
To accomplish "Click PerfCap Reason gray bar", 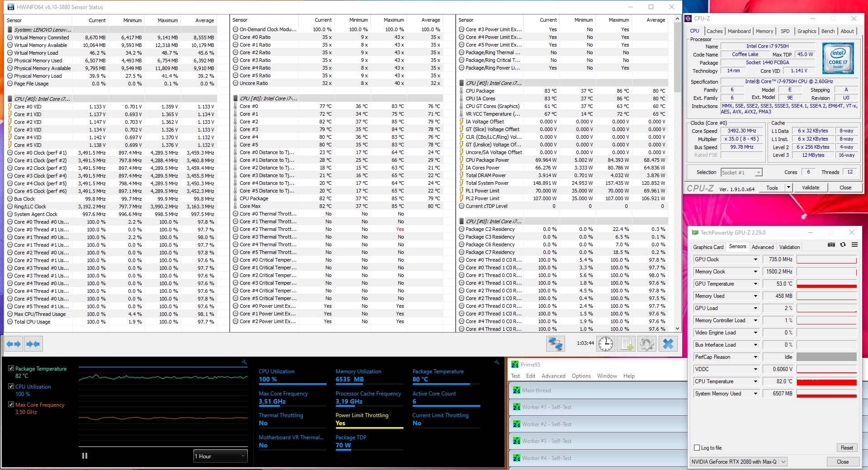I will coord(826,357).
